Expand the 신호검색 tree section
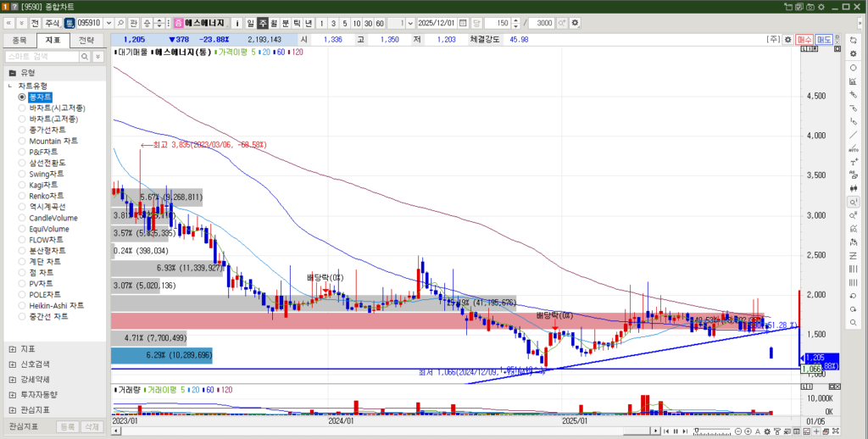 [12, 362]
